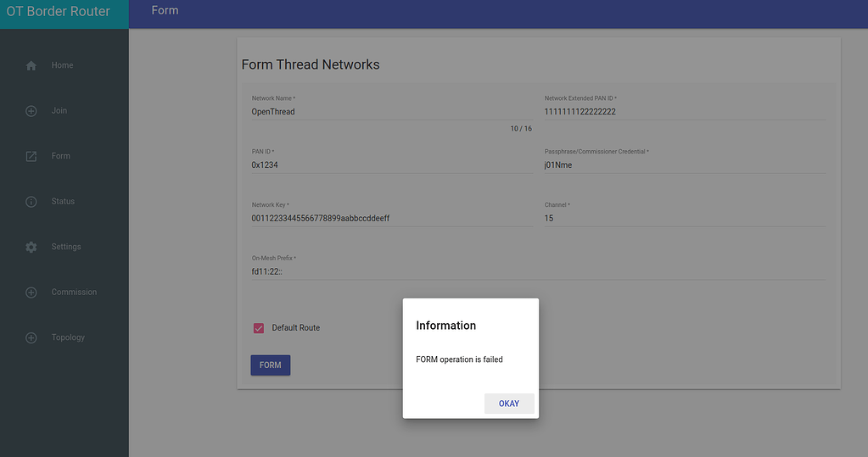The height and width of the screenshot is (457, 868).
Task: Click the Settings gear icon
Action: click(x=31, y=248)
